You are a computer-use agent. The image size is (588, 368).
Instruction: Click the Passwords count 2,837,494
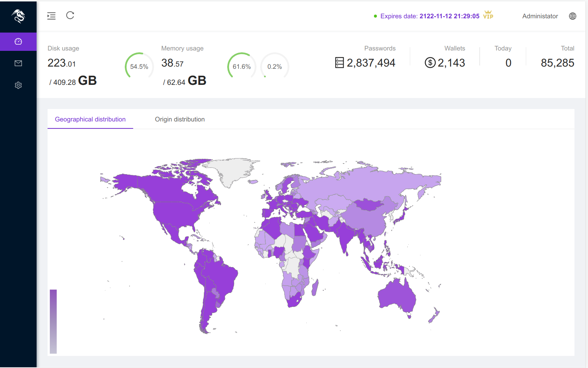click(371, 63)
